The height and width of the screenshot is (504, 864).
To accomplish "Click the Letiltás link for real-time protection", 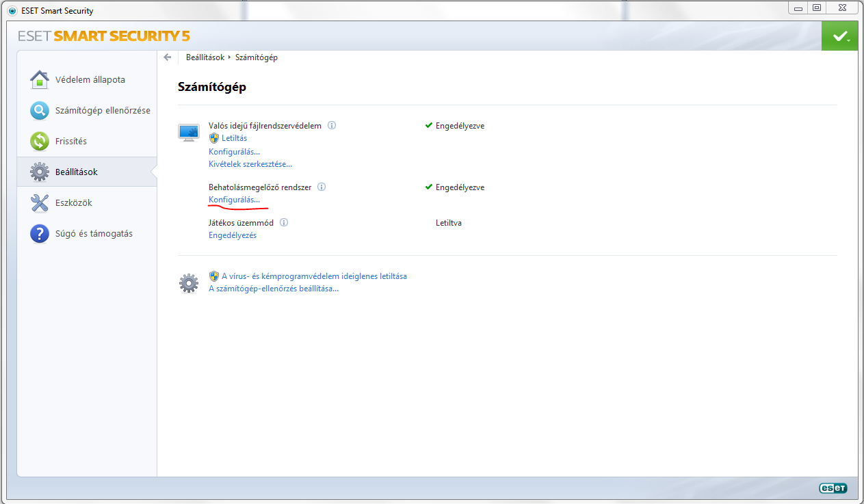I will click(234, 138).
